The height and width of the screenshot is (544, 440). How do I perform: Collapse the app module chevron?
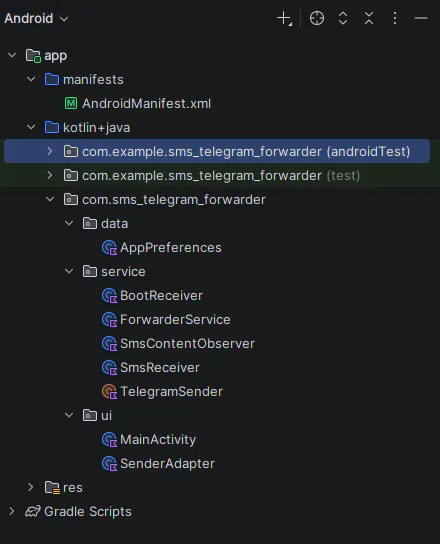tap(12, 55)
